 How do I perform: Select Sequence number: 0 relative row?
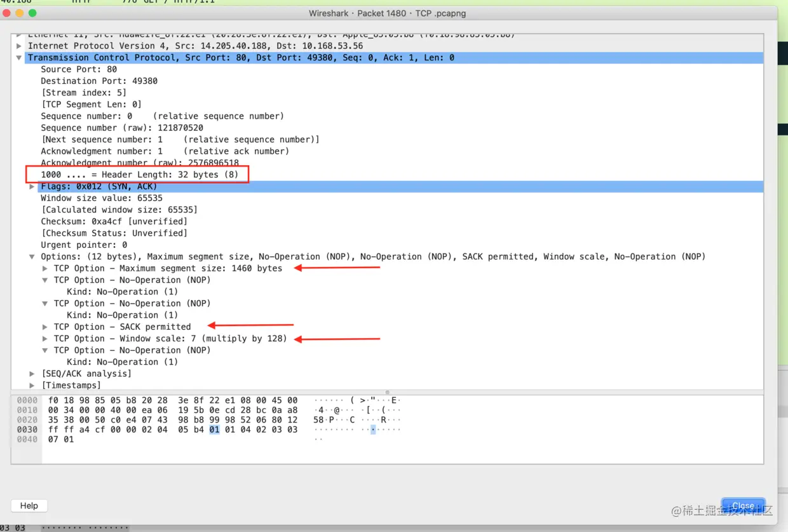click(162, 116)
